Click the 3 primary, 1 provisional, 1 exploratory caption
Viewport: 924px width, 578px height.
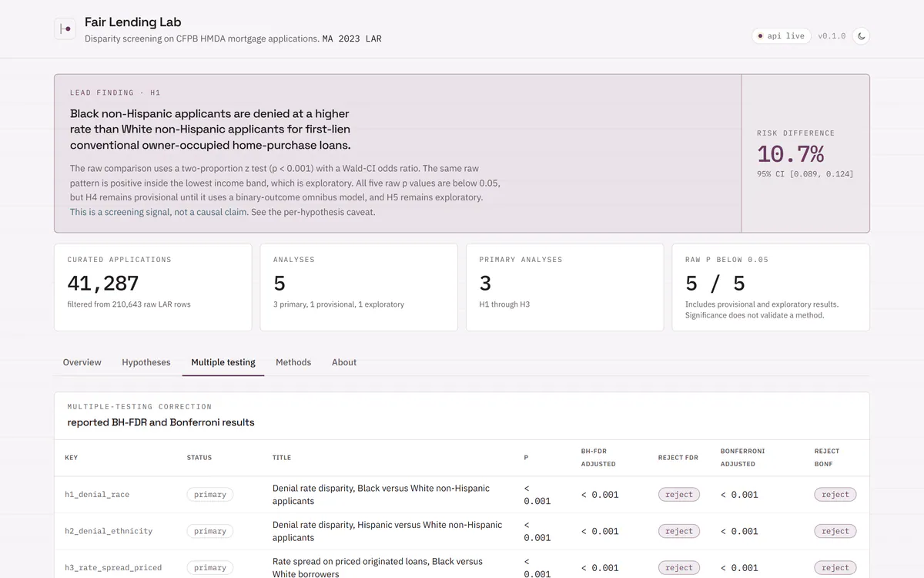click(339, 304)
